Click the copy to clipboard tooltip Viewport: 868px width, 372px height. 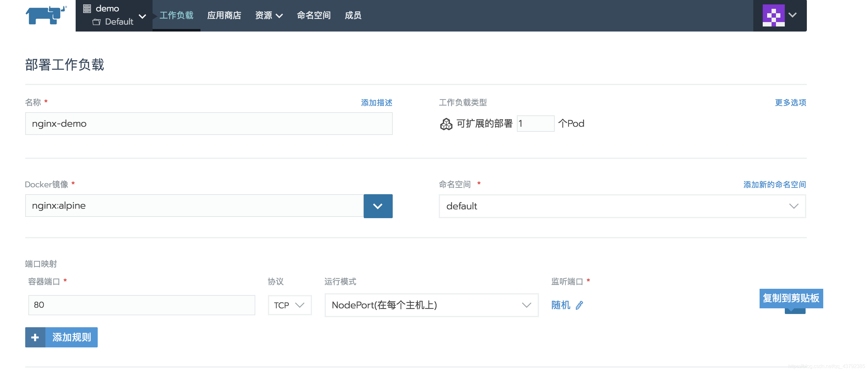(791, 298)
